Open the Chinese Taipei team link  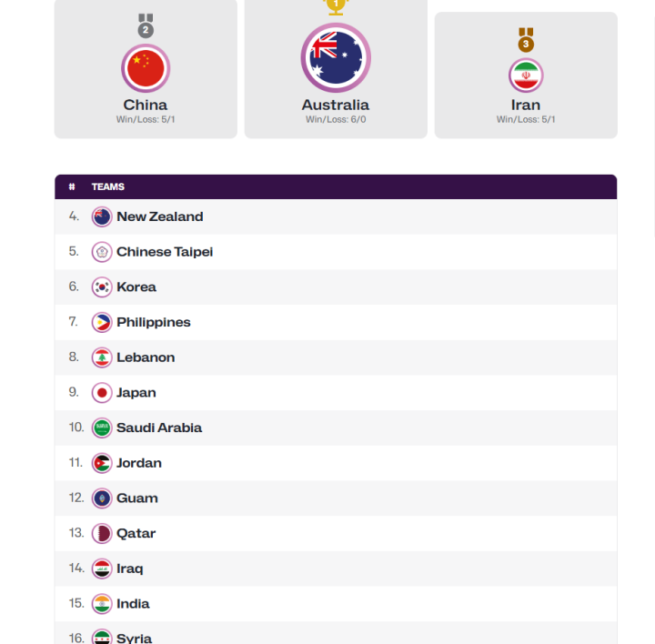[x=165, y=252]
